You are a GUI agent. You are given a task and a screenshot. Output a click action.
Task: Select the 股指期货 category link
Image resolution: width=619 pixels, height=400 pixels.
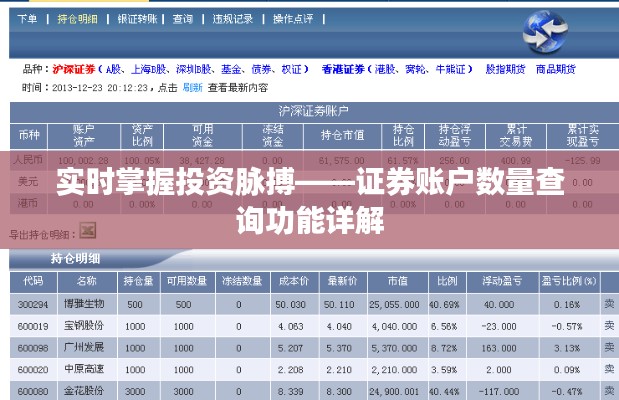coord(505,70)
